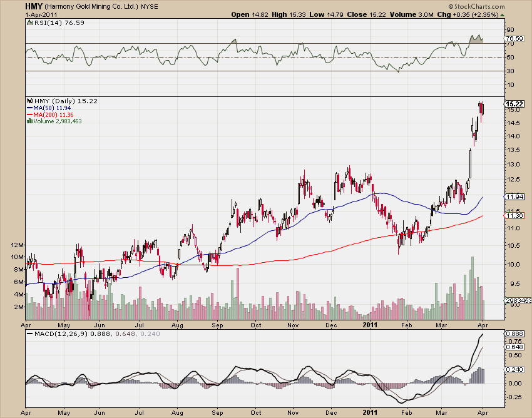Click the 14.5 price axis label
This screenshot has width=532, height=418.
tap(513, 123)
